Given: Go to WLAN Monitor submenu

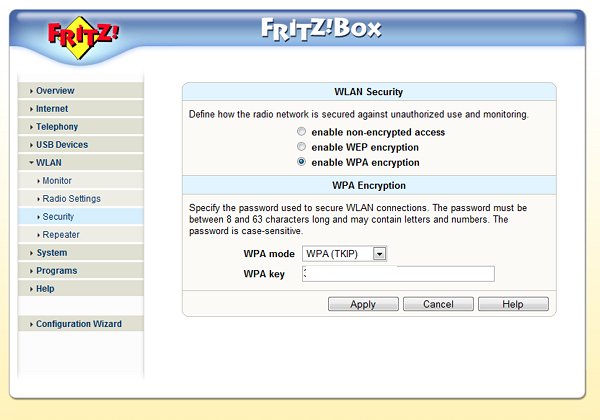Looking at the screenshot, I should pos(56,181).
